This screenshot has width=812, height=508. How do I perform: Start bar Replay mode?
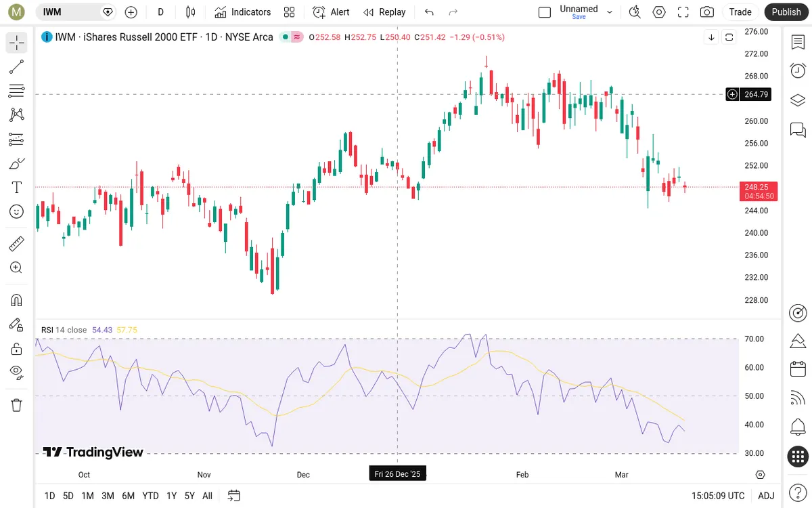click(x=384, y=12)
